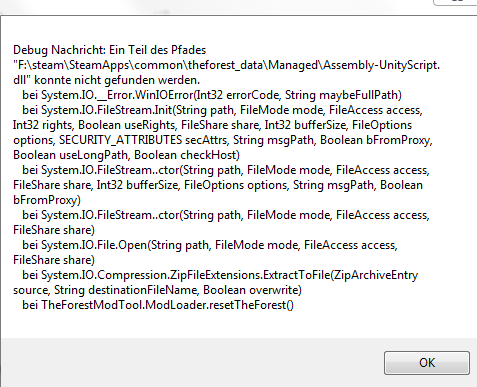The image size is (477, 387).
Task: Select the 'Debug Nachricht: Ein Teil des Pfades' line
Action: (x=110, y=50)
